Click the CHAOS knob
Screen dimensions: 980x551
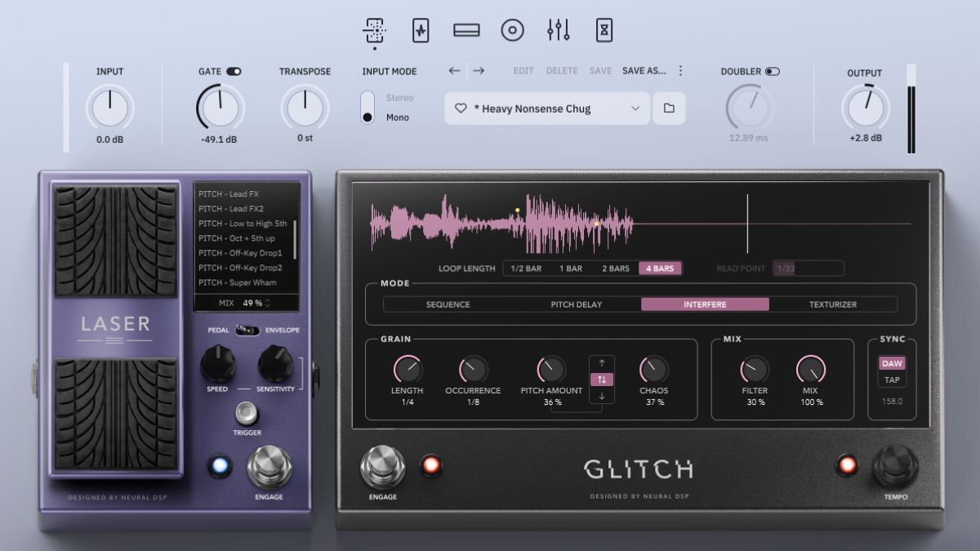tap(653, 370)
